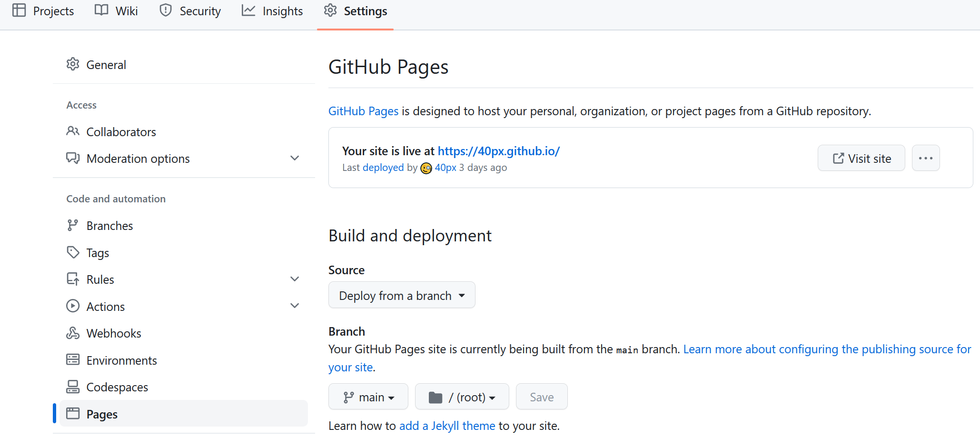The image size is (980, 438).
Task: Open the /(root) folder selector
Action: pos(461,396)
